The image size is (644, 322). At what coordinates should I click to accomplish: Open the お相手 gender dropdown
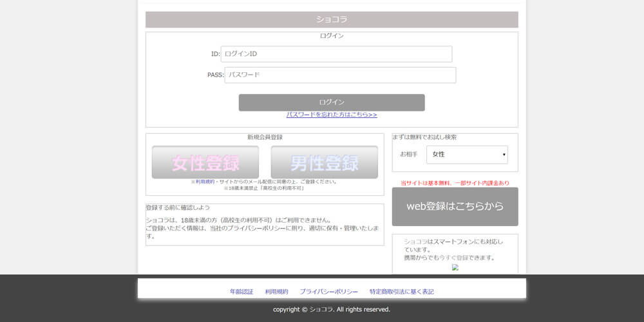(466, 155)
